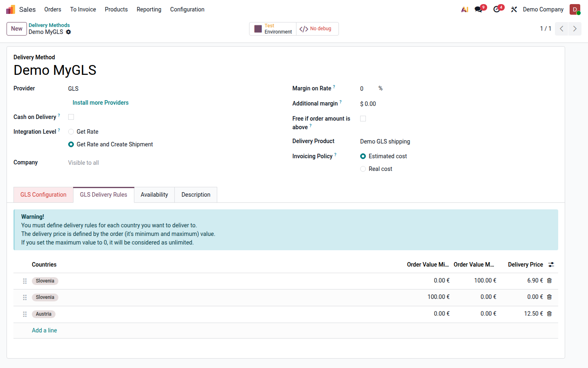Open the user avatar menu
This screenshot has height=368, width=588.
coord(575,9)
